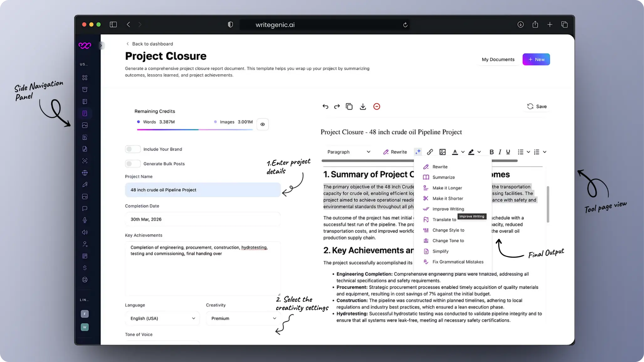The image size is (644, 362).
Task: Open the add-user sidebar icon
Action: tap(85, 244)
